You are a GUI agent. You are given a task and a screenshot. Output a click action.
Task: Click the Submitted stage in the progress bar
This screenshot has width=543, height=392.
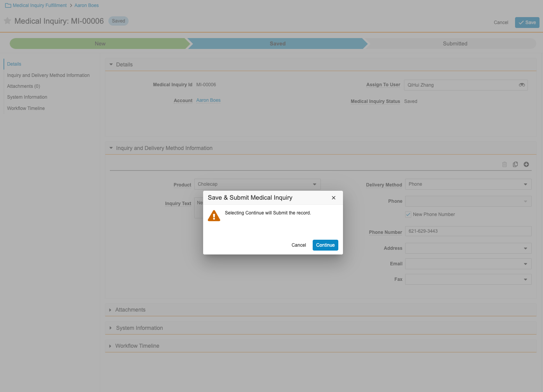[455, 44]
